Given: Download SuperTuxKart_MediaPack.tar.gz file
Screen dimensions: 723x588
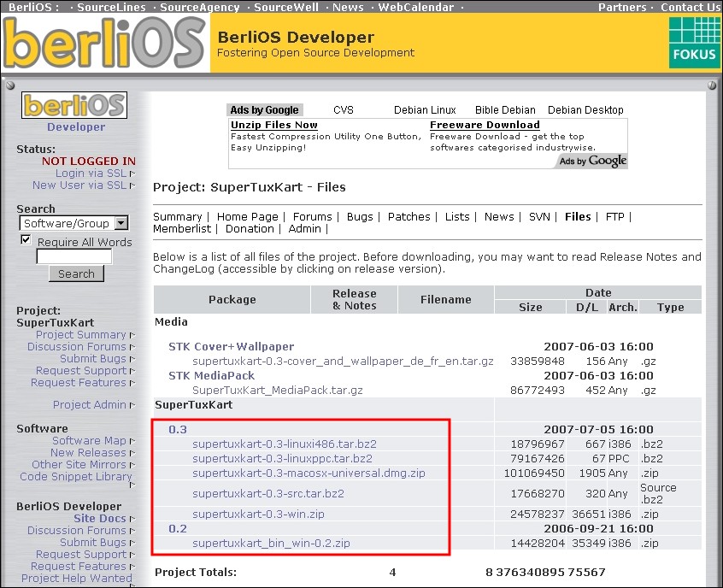Looking at the screenshot, I should point(278,391).
